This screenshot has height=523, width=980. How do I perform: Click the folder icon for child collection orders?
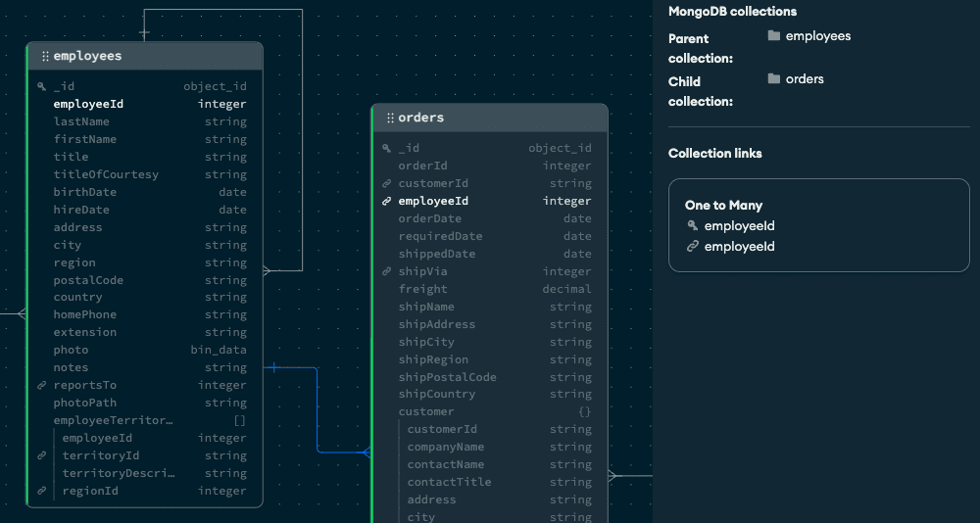point(774,79)
